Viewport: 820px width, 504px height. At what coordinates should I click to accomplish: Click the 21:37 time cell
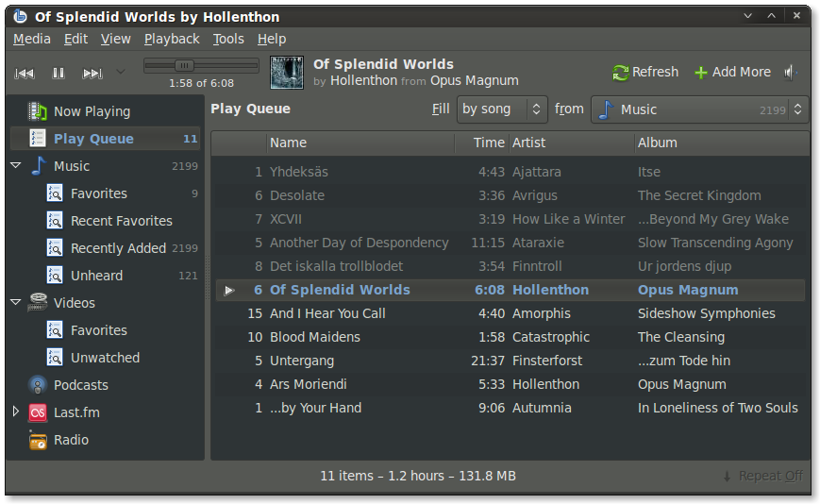tap(488, 361)
